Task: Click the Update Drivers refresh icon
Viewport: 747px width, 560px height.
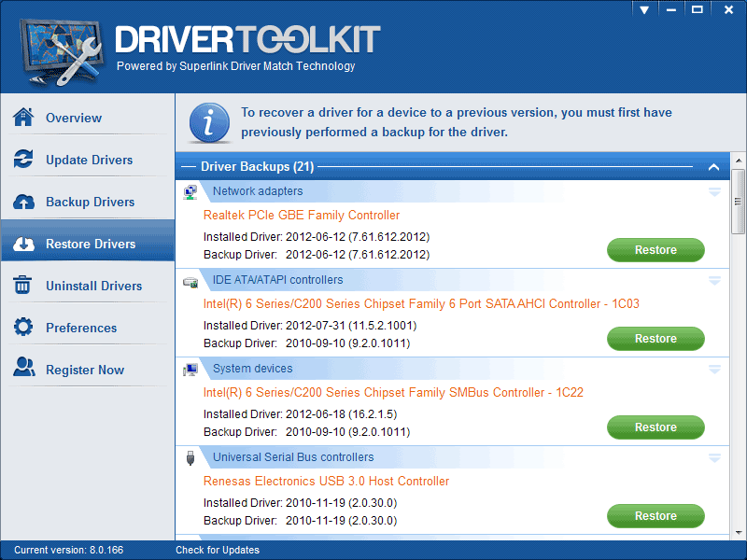Action: (23, 160)
